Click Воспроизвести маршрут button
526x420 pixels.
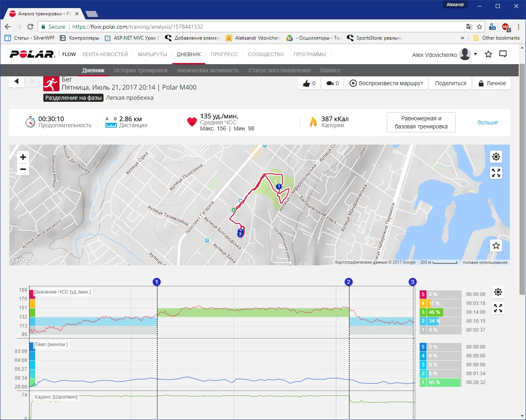(x=386, y=83)
